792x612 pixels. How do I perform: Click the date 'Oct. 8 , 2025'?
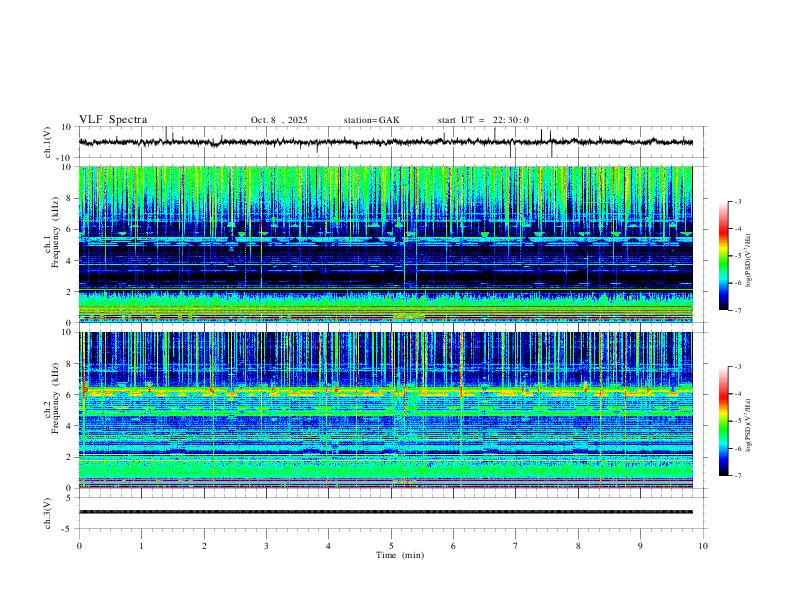pyautogui.click(x=279, y=120)
